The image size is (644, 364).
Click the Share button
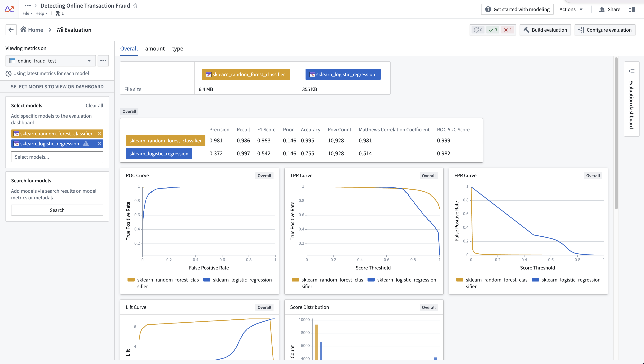pyautogui.click(x=610, y=9)
